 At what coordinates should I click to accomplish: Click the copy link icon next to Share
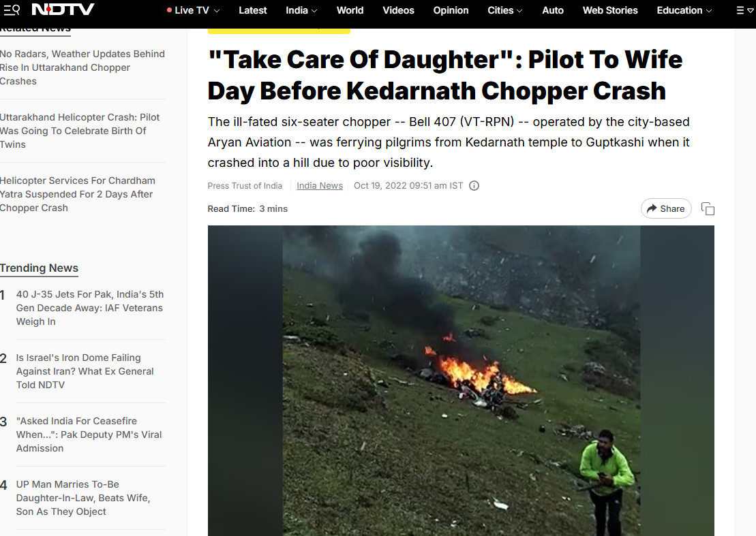(x=708, y=208)
